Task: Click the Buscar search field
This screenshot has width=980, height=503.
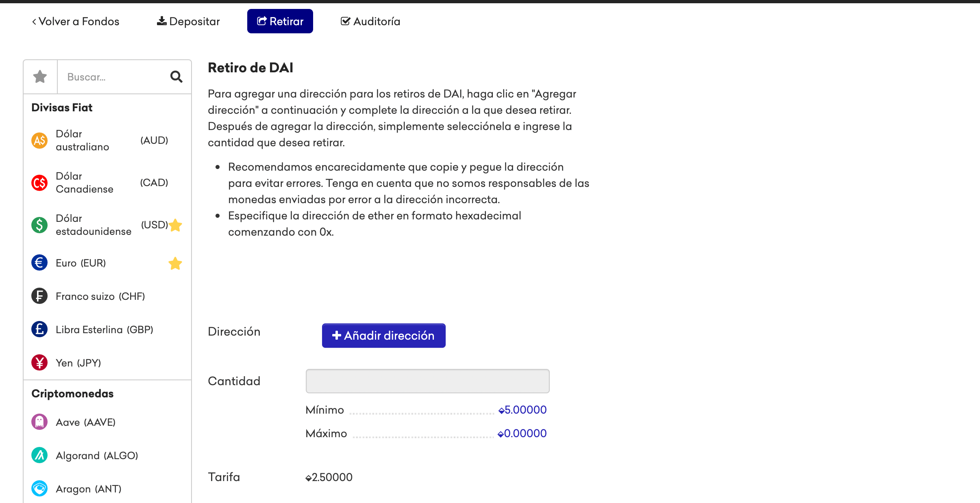Action: pyautogui.click(x=114, y=77)
